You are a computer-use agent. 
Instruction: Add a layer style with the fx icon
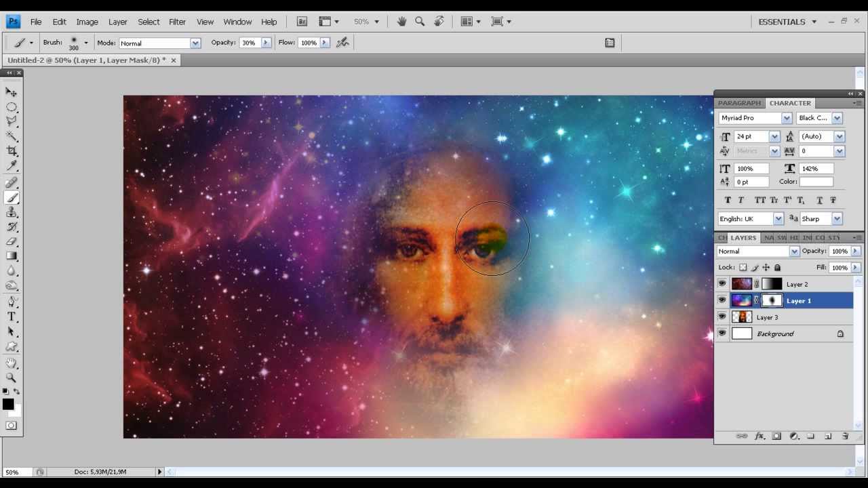(x=759, y=436)
